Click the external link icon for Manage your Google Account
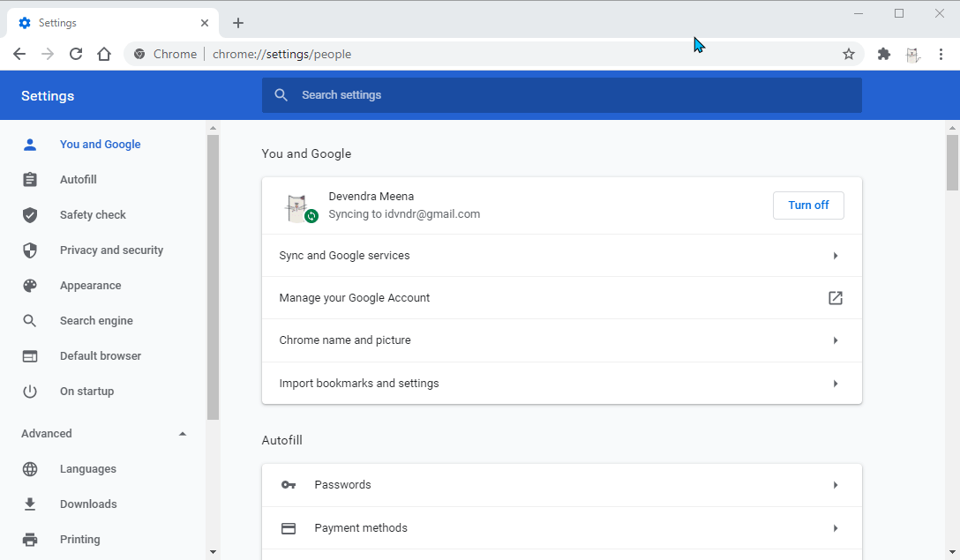The image size is (960, 560). pos(835,298)
